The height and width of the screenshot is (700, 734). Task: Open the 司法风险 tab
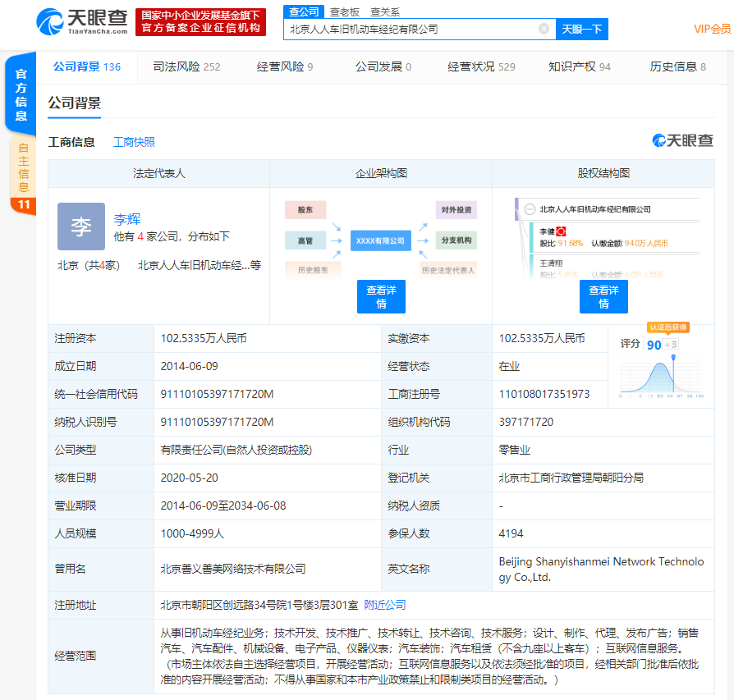186,66
